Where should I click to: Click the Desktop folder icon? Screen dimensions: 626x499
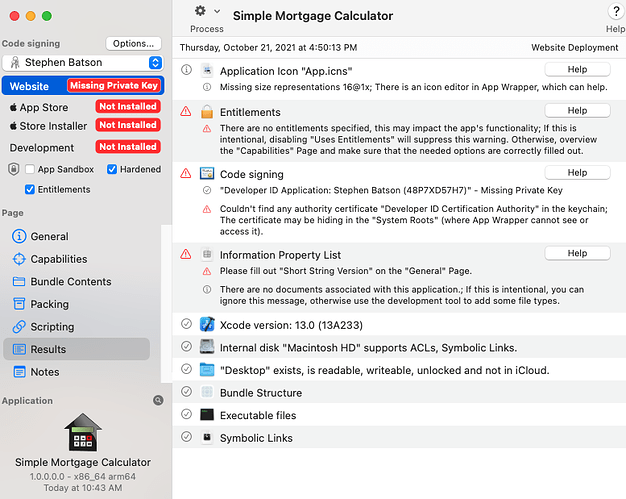coord(207,369)
